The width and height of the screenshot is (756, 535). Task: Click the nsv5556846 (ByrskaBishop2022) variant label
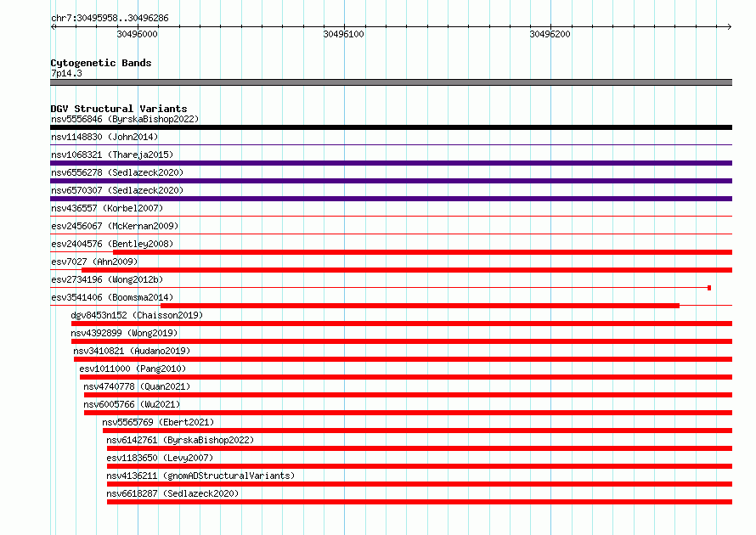(x=125, y=119)
